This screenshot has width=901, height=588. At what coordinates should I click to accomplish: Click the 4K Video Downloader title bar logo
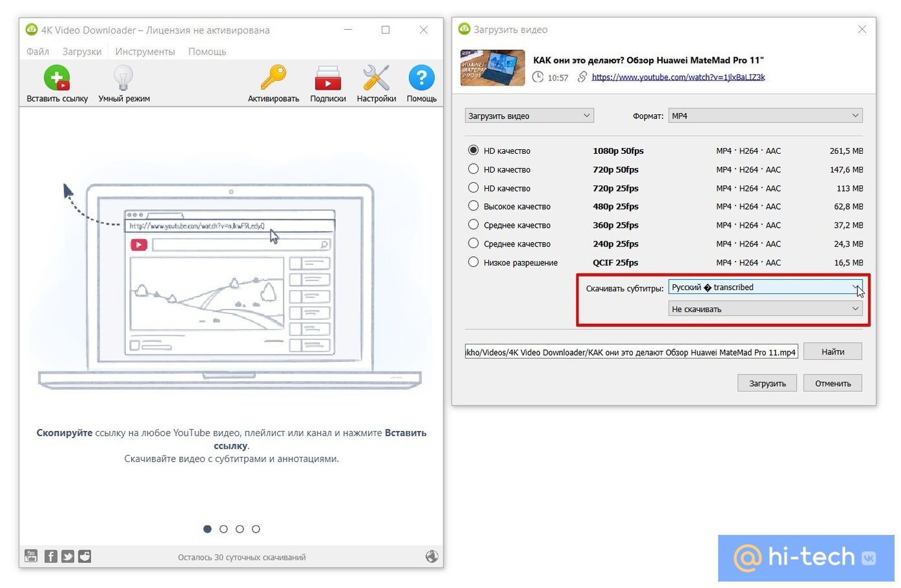click(31, 30)
